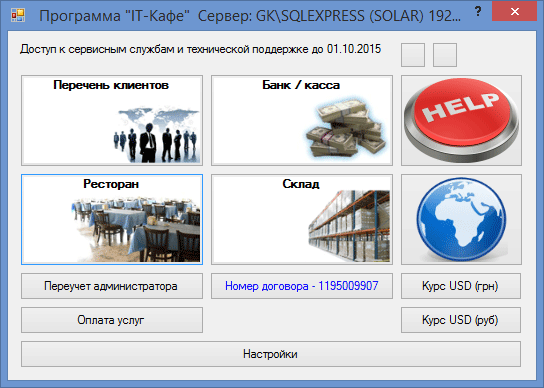Open the Банк / касса module
Viewport: 544px width, 388px height.
[x=302, y=120]
